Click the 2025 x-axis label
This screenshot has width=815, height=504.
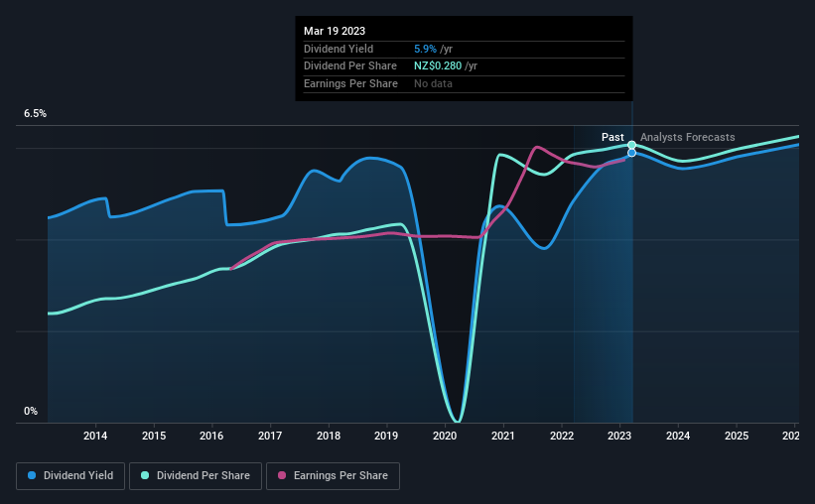[x=737, y=436]
